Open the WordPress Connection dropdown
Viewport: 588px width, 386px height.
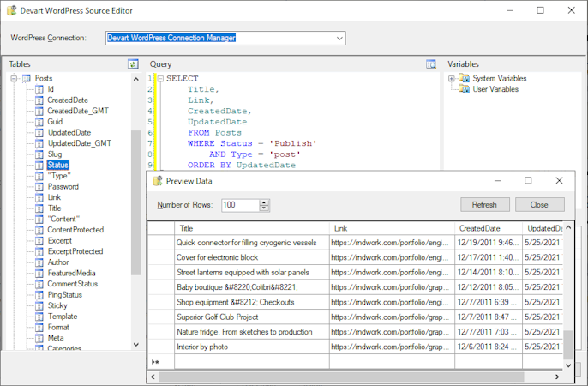pos(339,38)
